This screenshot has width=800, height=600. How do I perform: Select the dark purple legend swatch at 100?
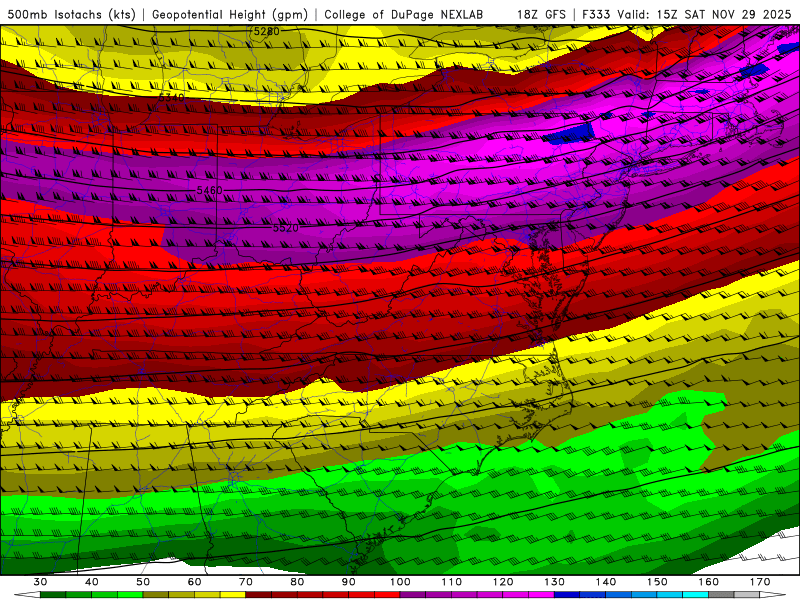[413, 595]
